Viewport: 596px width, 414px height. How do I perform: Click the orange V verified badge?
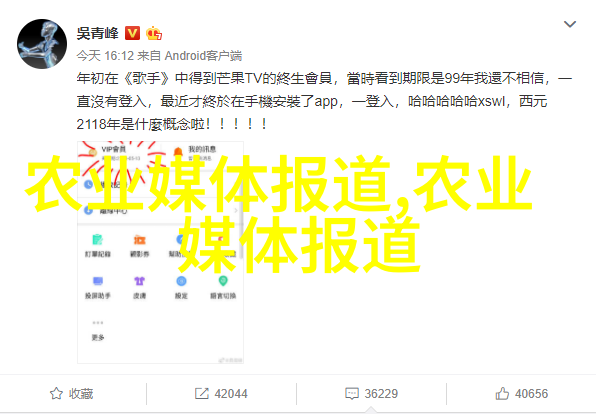coord(132,33)
